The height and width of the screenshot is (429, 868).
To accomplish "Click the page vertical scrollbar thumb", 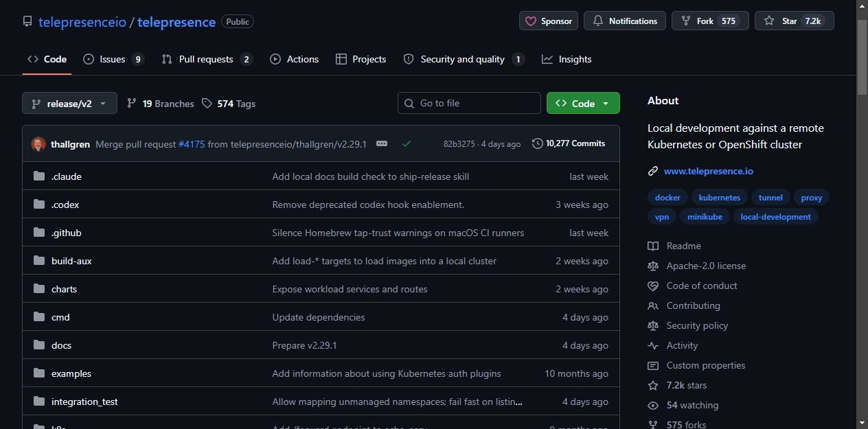I will [x=863, y=57].
